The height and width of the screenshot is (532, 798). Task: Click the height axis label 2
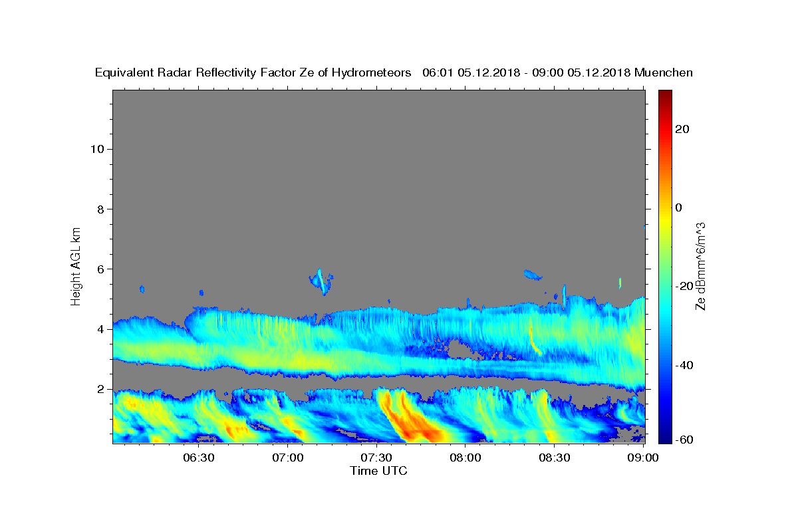point(101,389)
